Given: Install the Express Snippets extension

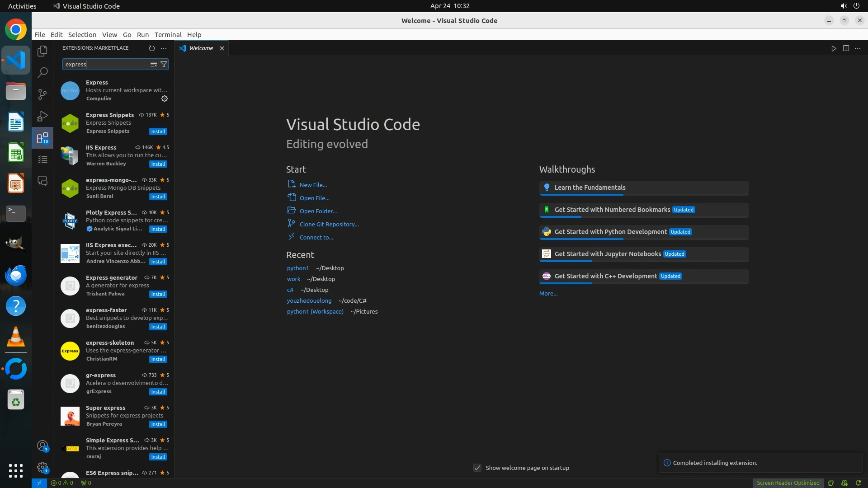Looking at the screenshot, I should 158,131.
